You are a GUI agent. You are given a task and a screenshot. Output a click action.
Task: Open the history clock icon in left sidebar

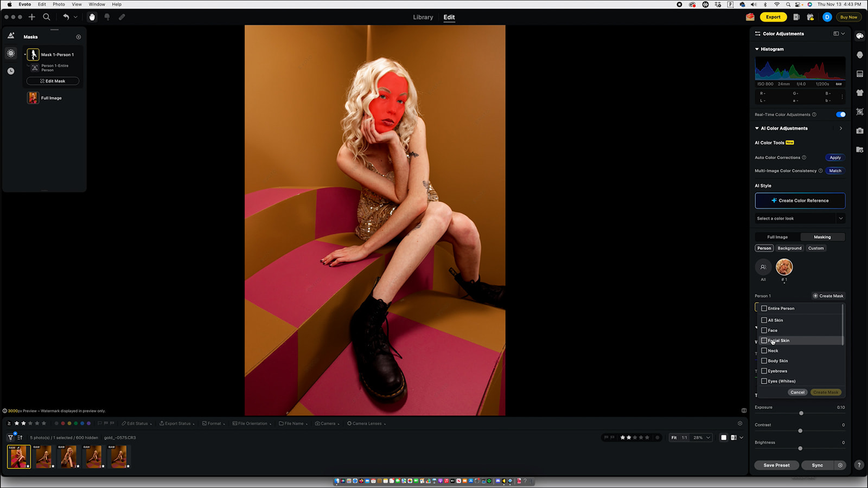tap(11, 70)
